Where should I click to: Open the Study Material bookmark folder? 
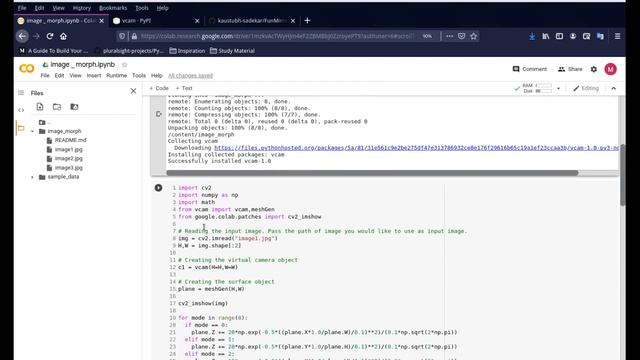click(x=232, y=51)
